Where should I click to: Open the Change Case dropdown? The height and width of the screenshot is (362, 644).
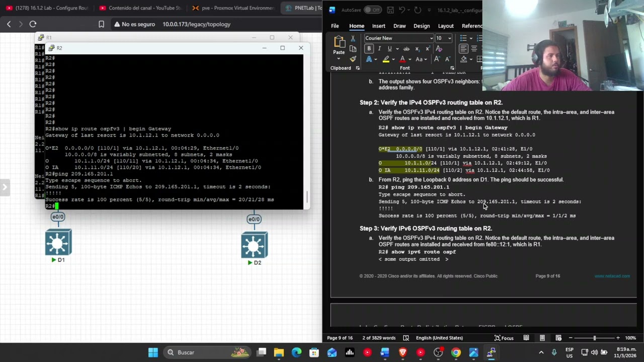click(420, 59)
